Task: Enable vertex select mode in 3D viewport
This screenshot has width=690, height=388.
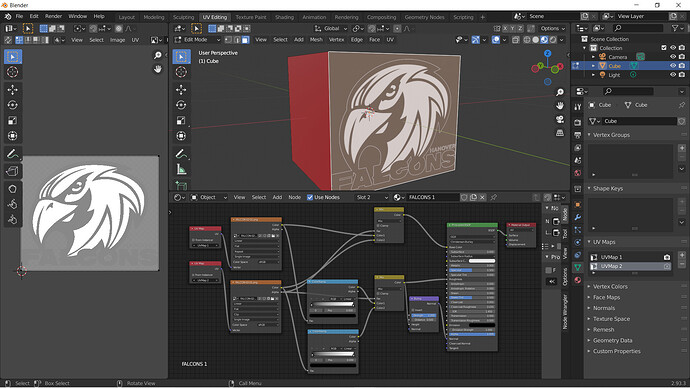Action: [228, 40]
